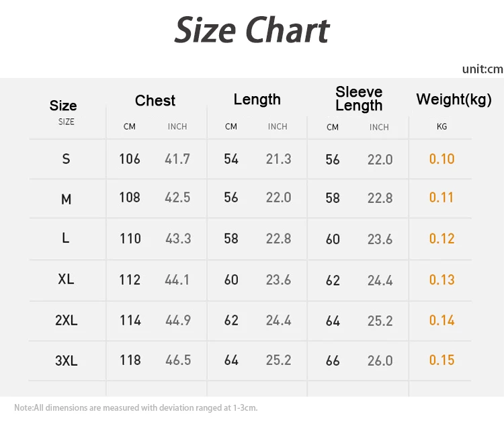Image resolution: width=504 pixels, height=439 pixels.
Task: Select the Chest column header
Action: (x=155, y=101)
